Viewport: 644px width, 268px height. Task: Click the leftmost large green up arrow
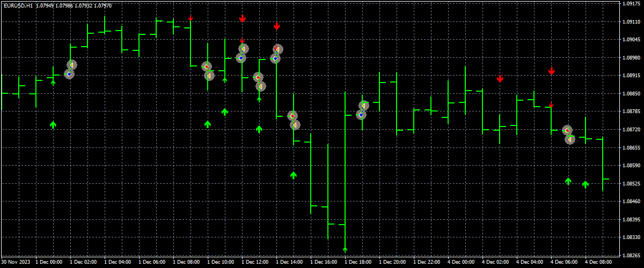[53, 124]
